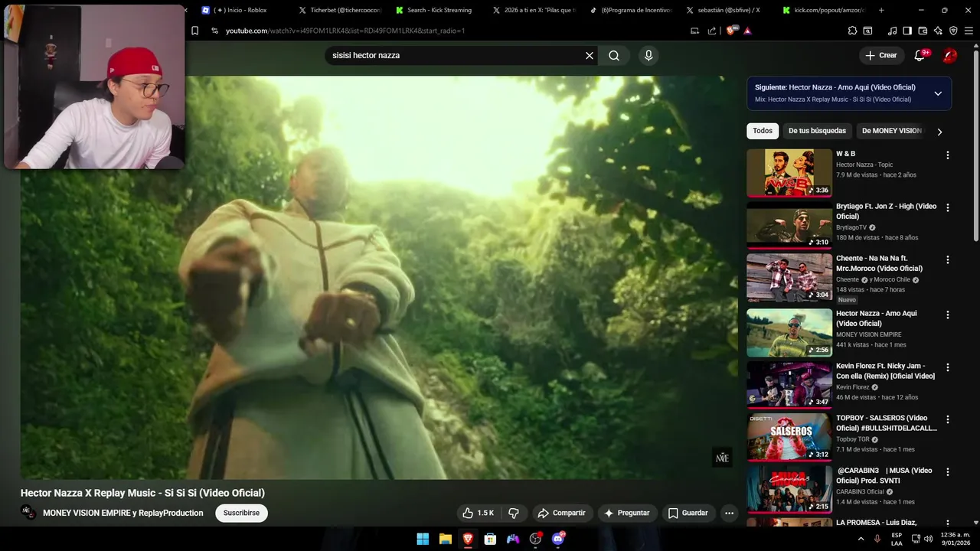Image resolution: width=980 pixels, height=551 pixels.
Task: Open the Windows Start menu
Action: 423,539
